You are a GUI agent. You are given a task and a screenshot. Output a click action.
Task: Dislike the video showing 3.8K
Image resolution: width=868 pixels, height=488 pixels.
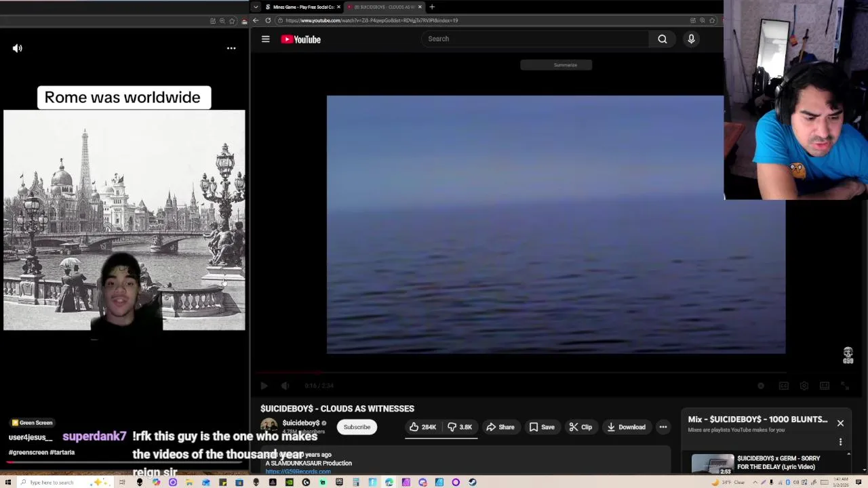click(x=460, y=427)
